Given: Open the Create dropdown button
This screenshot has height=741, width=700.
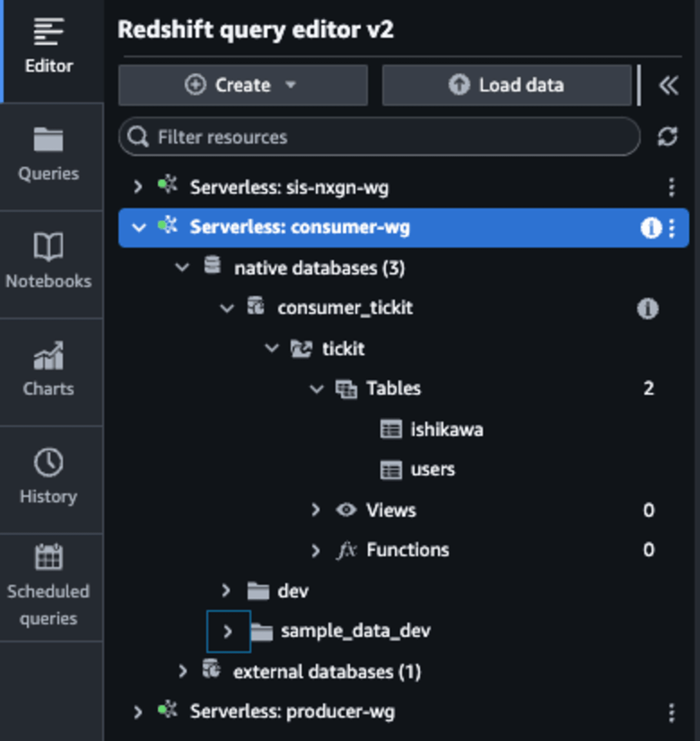Looking at the screenshot, I should click(243, 85).
